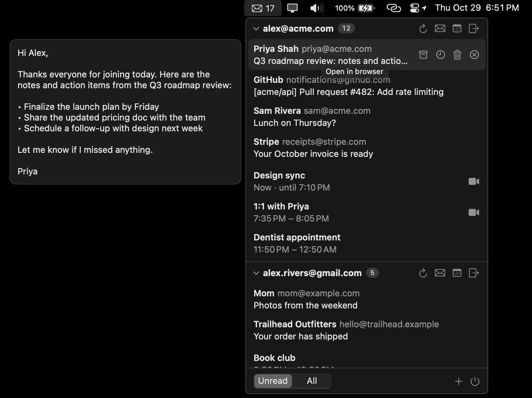Open the linked-chain icon in the menu bar
The image size is (532, 398).
coord(393,8)
